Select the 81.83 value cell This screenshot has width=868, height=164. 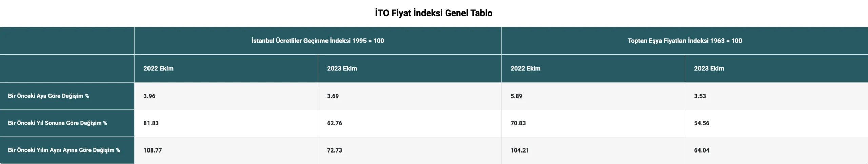151,123
